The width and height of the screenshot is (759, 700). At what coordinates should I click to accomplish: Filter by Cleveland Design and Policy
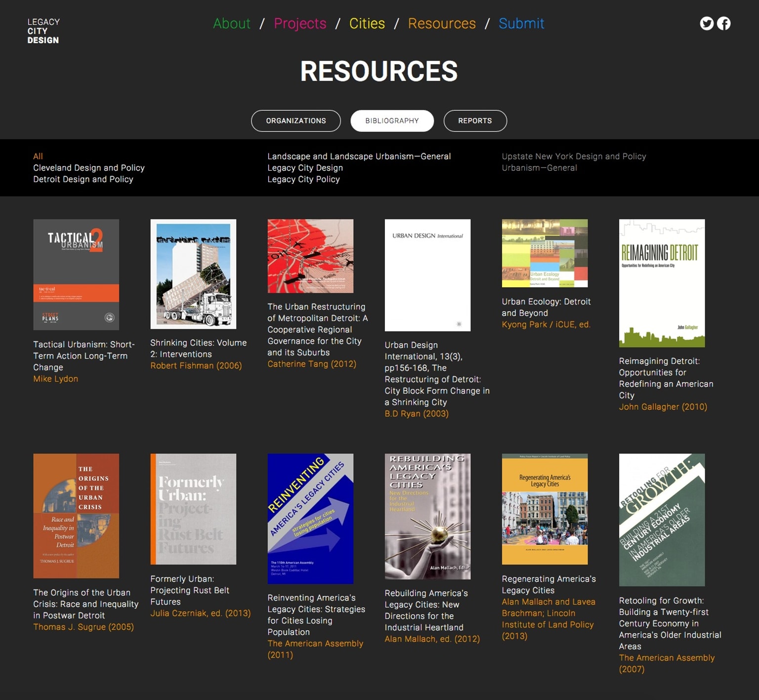click(x=89, y=168)
